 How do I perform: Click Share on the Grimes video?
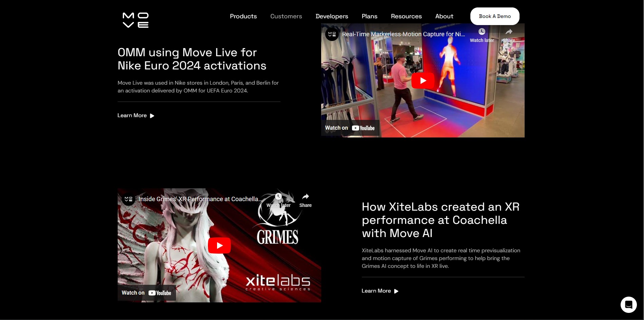click(305, 200)
